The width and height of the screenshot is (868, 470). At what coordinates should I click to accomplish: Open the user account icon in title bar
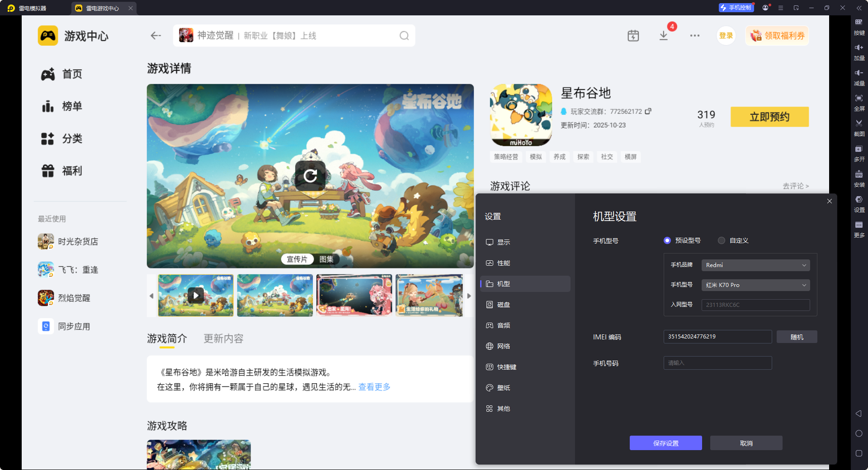point(765,8)
